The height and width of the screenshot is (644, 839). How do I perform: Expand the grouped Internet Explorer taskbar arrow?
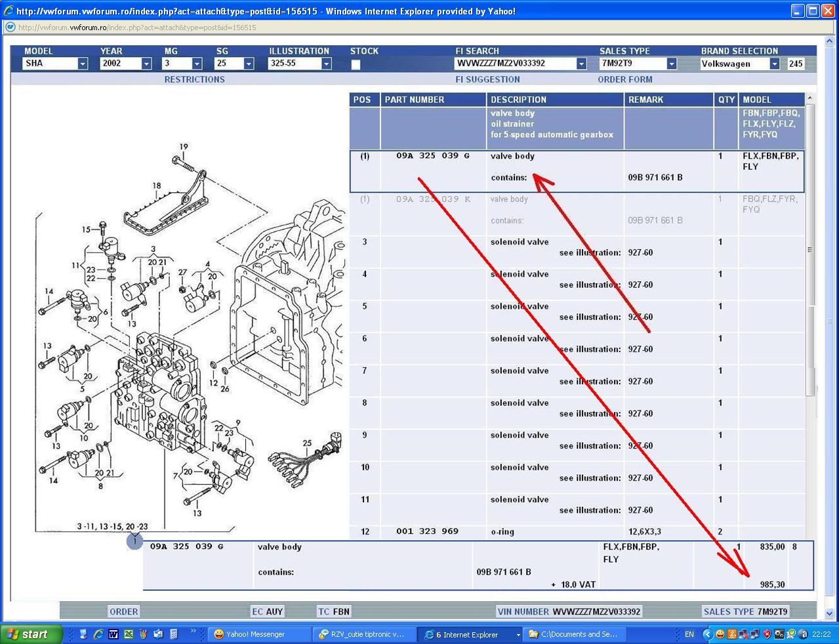click(x=518, y=634)
